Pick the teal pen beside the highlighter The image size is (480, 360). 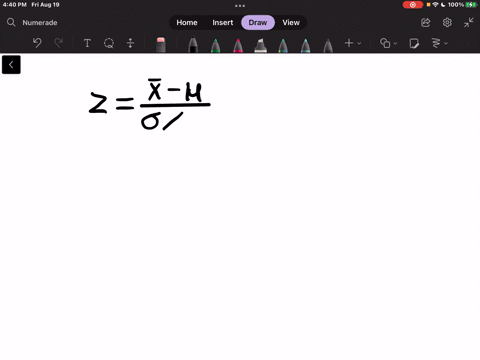pyautogui.click(x=283, y=45)
